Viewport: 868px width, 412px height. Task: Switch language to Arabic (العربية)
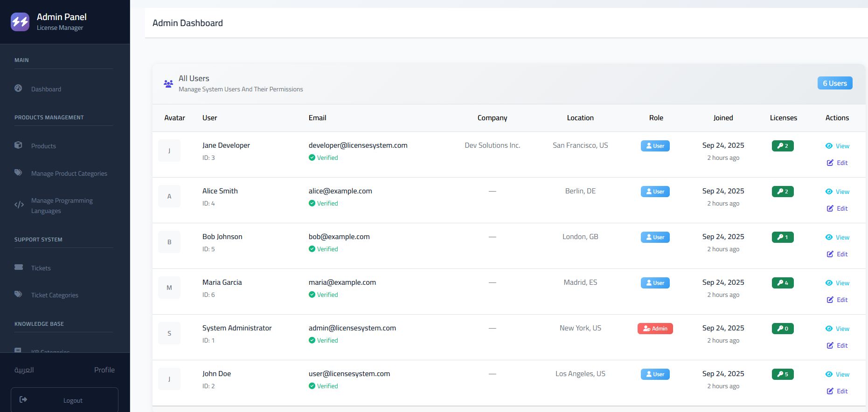tap(24, 370)
